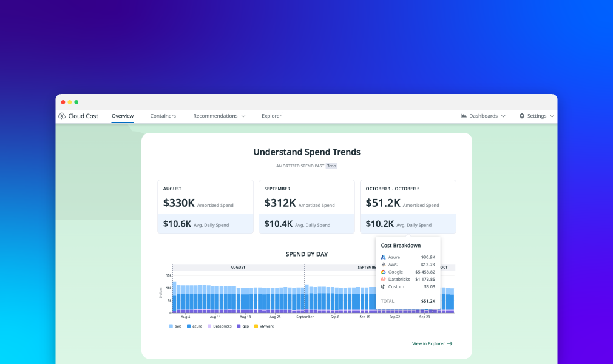Click the Cloud Cost logo icon
Viewport: 613px width, 364px height.
coord(62,116)
